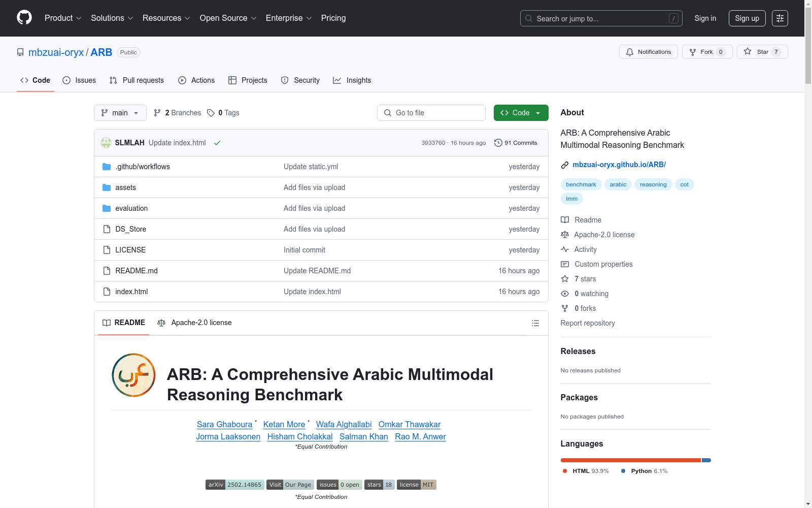Open the command palette icon button
Screen dimensions: 812x508
click(x=780, y=18)
